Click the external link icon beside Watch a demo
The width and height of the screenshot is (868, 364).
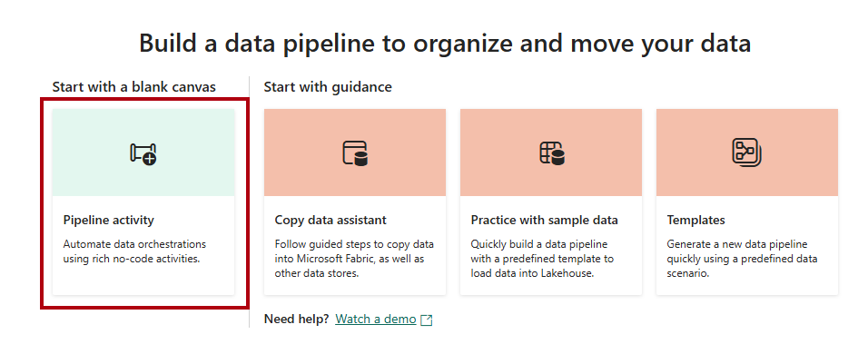(x=427, y=320)
